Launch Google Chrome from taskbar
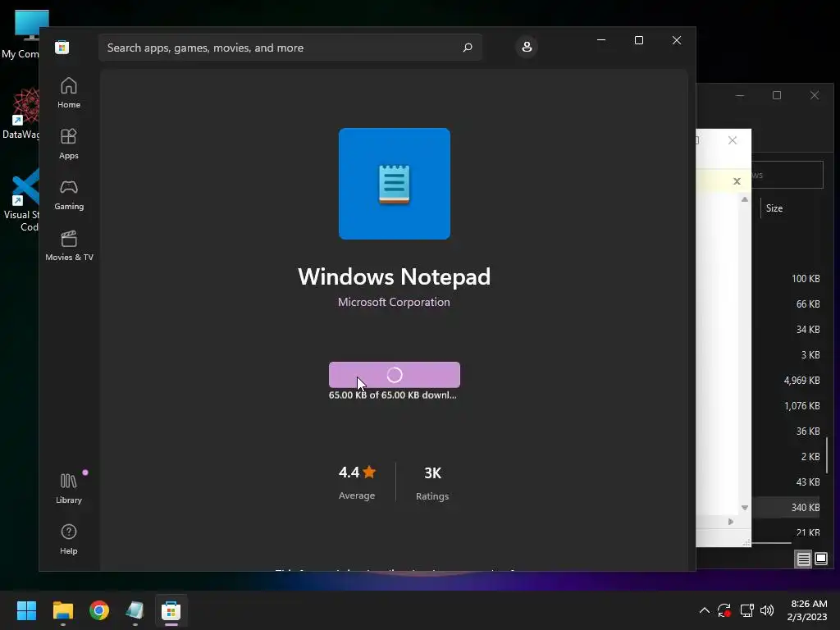840x630 pixels. pos(99,610)
